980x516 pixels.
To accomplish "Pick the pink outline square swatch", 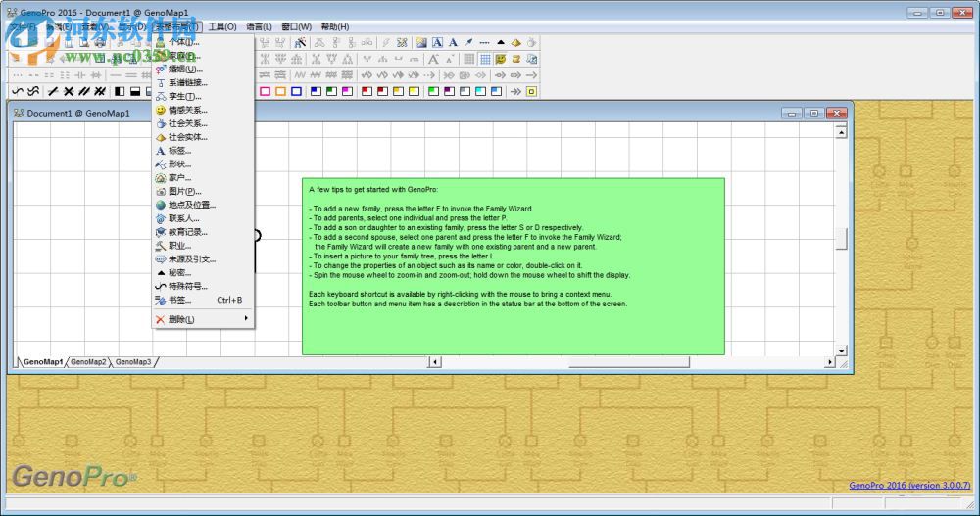I will (265, 91).
